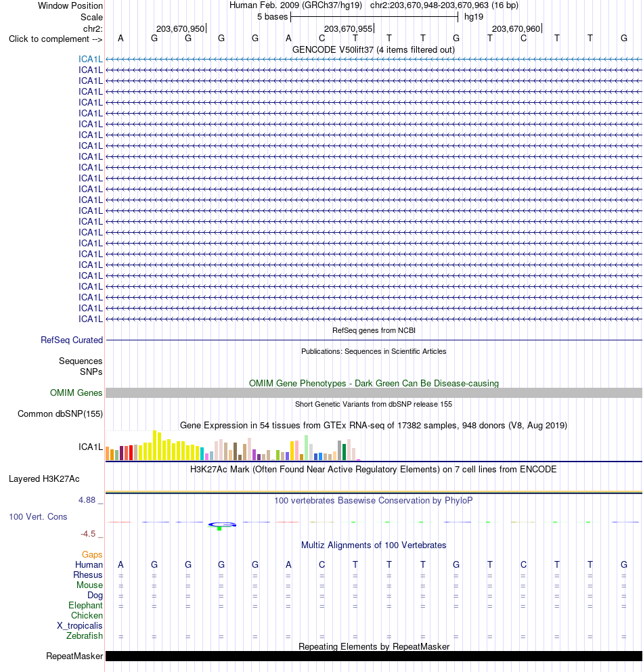Click the black RepeatMasker track bar
This screenshot has width=643, height=672.
tap(374, 656)
